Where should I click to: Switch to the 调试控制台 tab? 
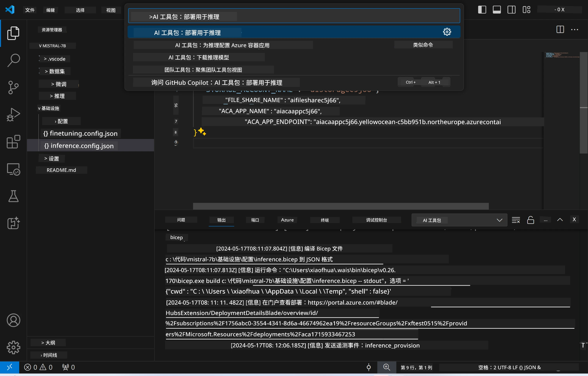pyautogui.click(x=377, y=220)
